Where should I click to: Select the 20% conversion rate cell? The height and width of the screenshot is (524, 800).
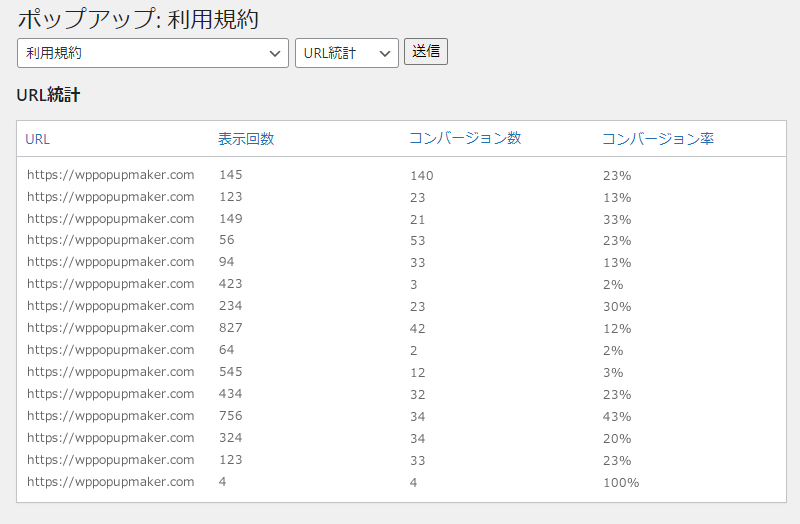coord(617,438)
